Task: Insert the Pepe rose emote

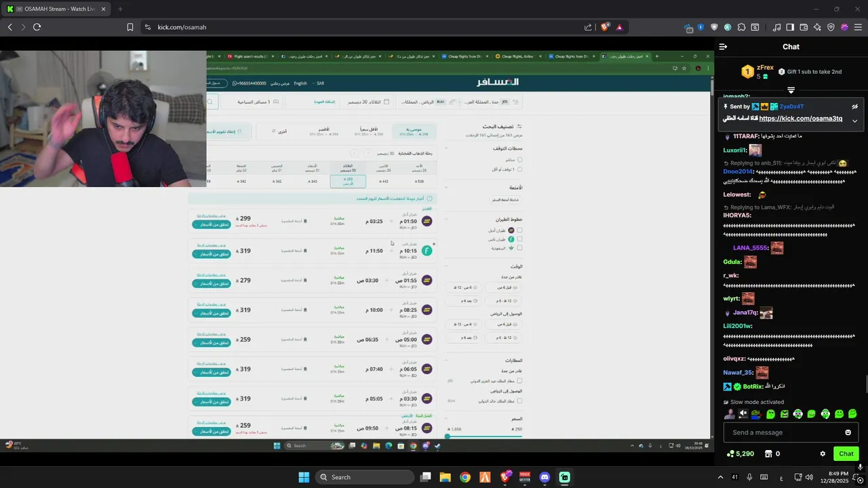Action: [x=757, y=414]
